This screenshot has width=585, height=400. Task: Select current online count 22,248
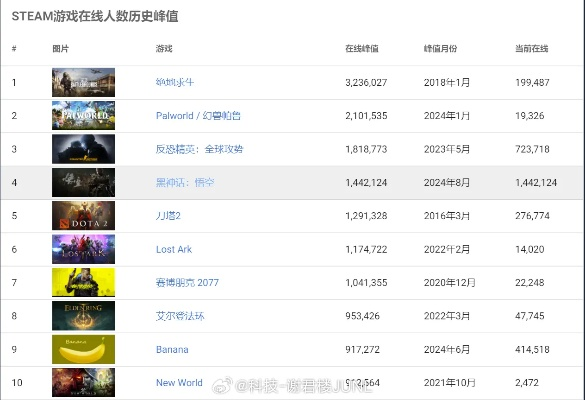pos(530,282)
